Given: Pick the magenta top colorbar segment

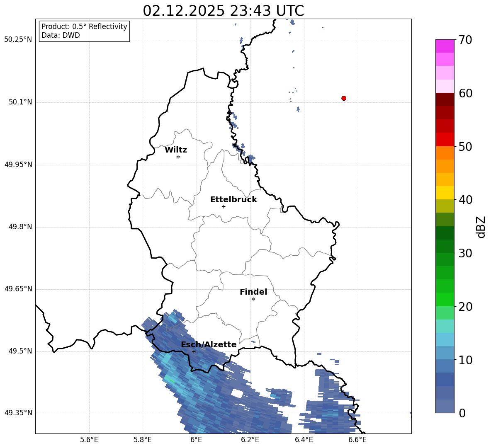Looking at the screenshot, I should tap(445, 46).
